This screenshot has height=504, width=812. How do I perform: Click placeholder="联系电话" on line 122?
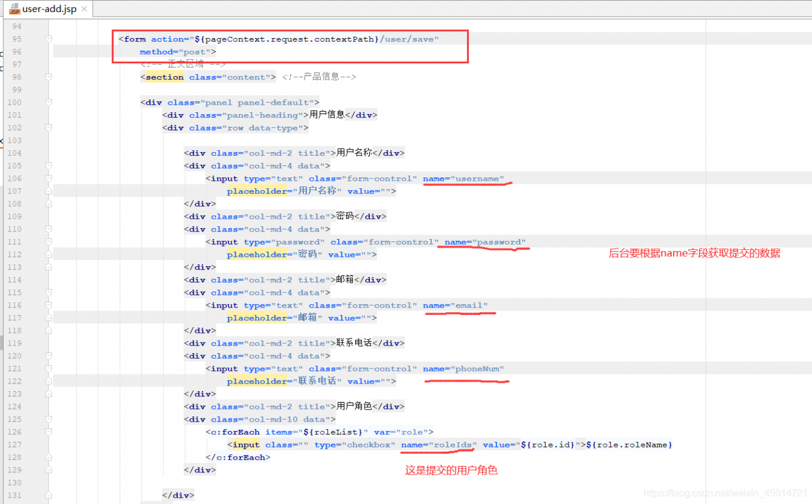tap(285, 382)
